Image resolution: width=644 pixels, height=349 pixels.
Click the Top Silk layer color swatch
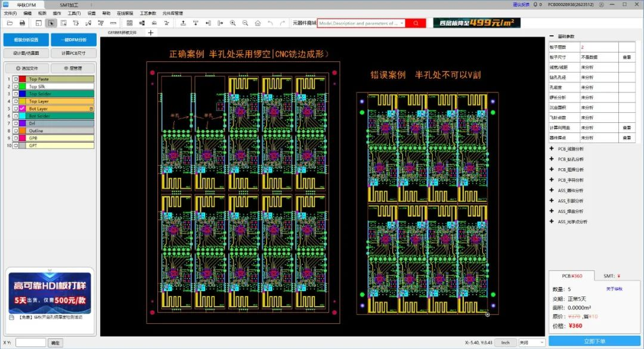(x=22, y=86)
